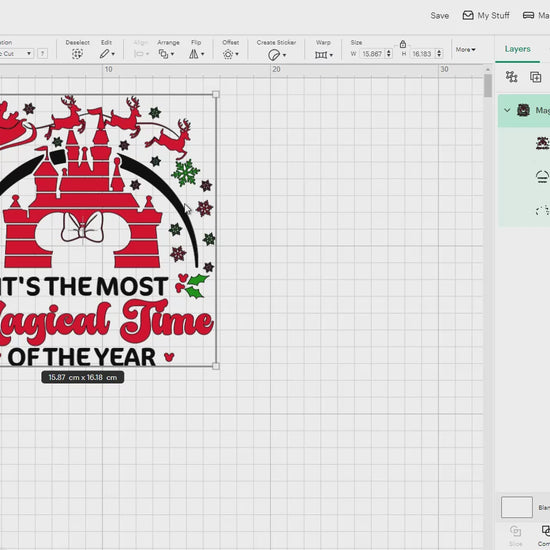This screenshot has height=550, width=550.
Task: Select the black arc text layer thumbnail
Action: pos(543,176)
